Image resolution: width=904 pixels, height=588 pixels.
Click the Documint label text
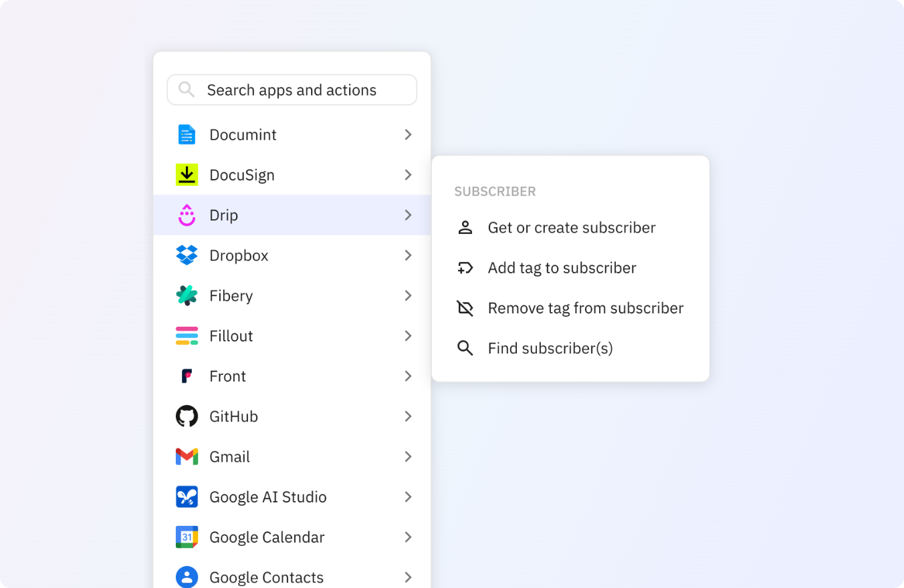tap(243, 134)
